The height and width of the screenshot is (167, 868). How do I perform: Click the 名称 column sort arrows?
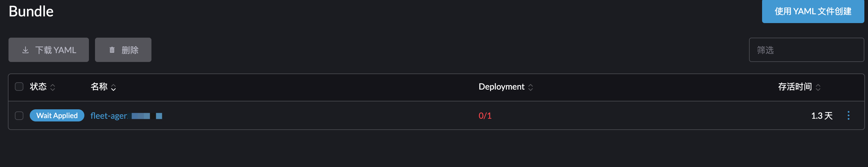[x=114, y=87]
